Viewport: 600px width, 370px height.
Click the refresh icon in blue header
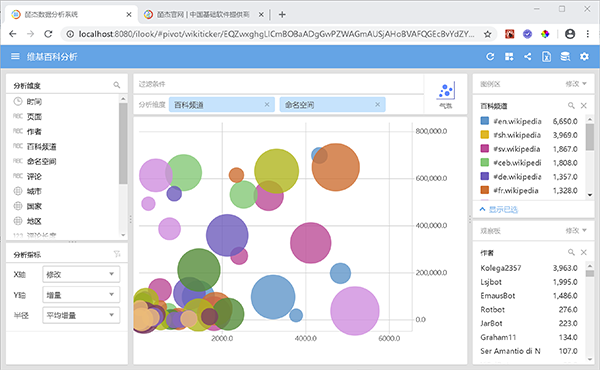pyautogui.click(x=490, y=57)
